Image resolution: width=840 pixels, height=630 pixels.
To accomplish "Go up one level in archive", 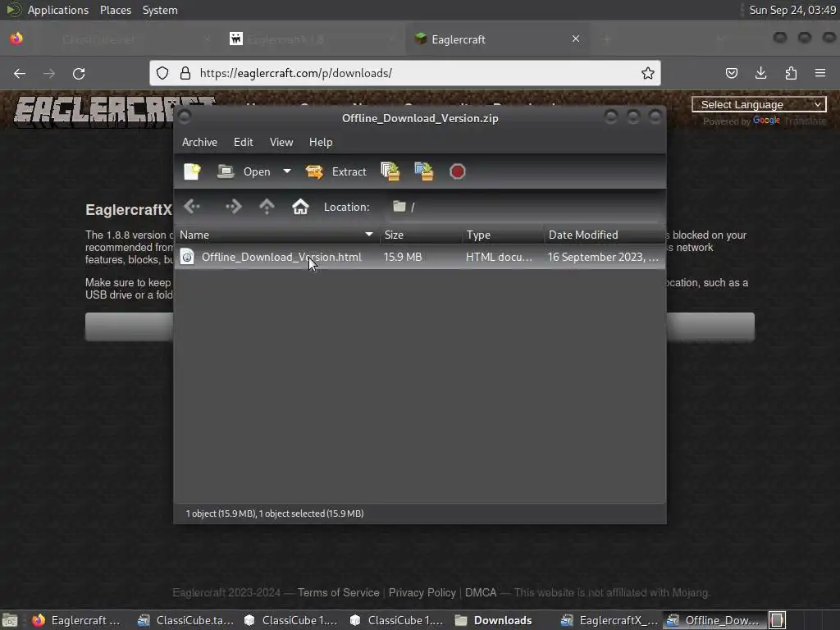I will tap(267, 206).
